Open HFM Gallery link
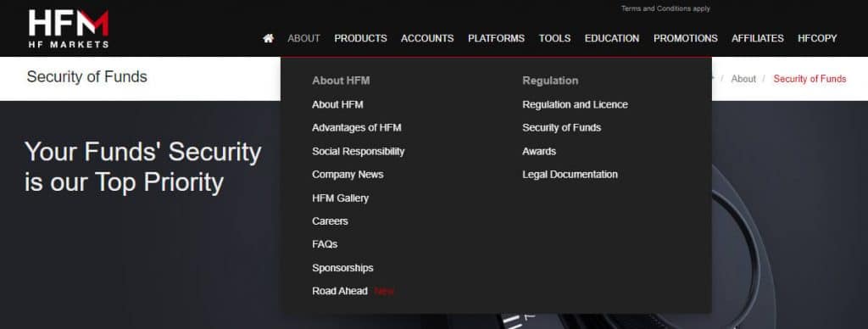 click(x=340, y=198)
